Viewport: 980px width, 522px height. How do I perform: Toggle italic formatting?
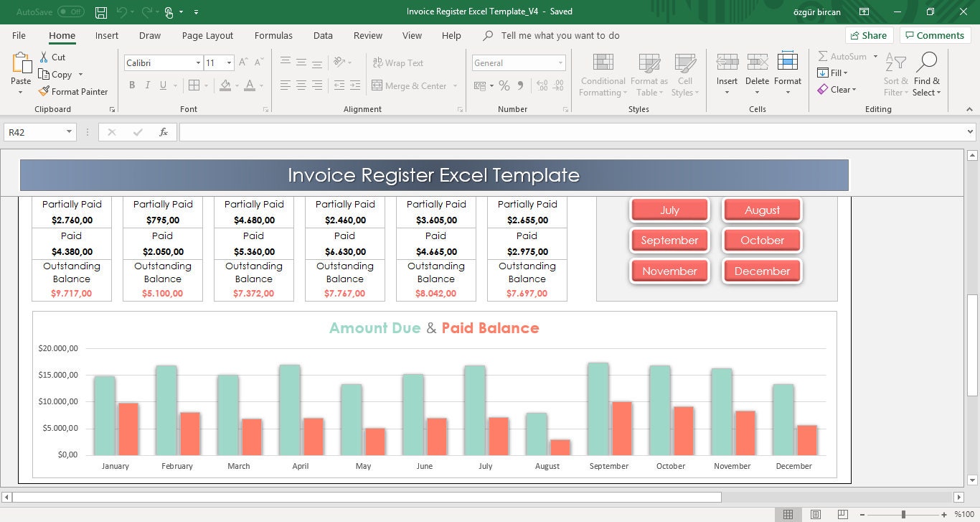[148, 85]
